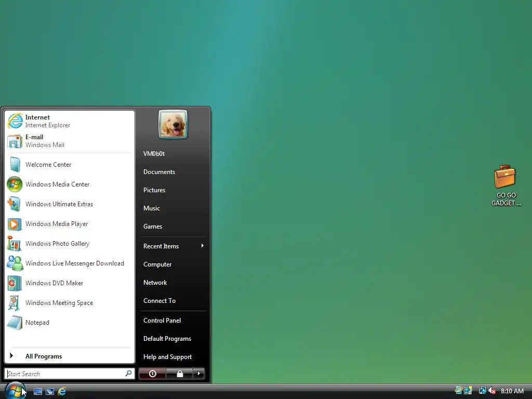Launch Windows Mail via E-mail icon
Viewport: 532px width, 399px height.
[15, 141]
